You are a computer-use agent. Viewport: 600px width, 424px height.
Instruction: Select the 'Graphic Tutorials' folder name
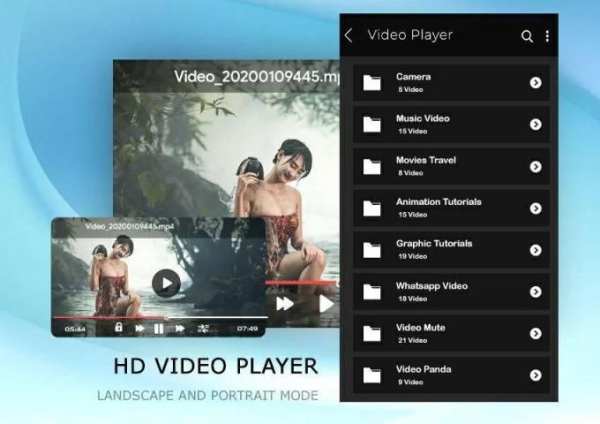tap(434, 244)
